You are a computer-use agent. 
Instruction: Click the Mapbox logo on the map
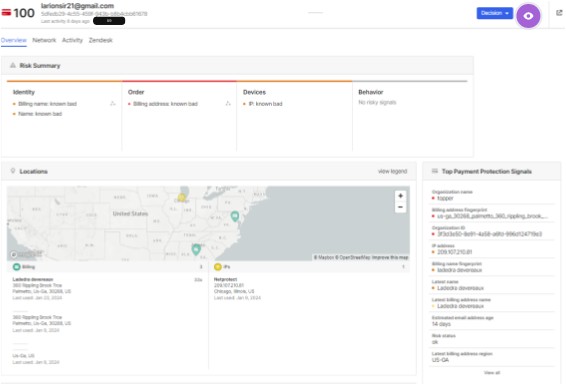(x=26, y=254)
